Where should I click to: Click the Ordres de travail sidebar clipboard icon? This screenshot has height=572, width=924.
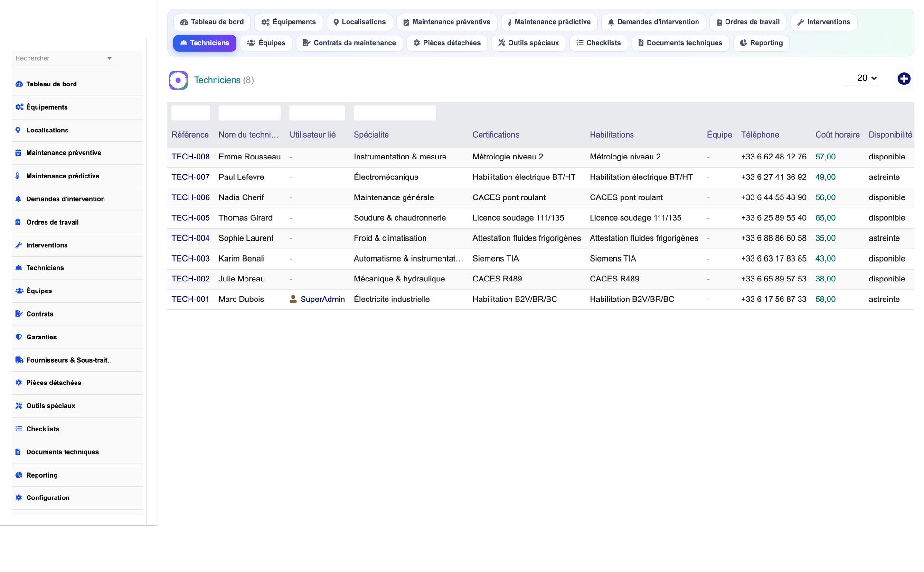click(x=18, y=222)
